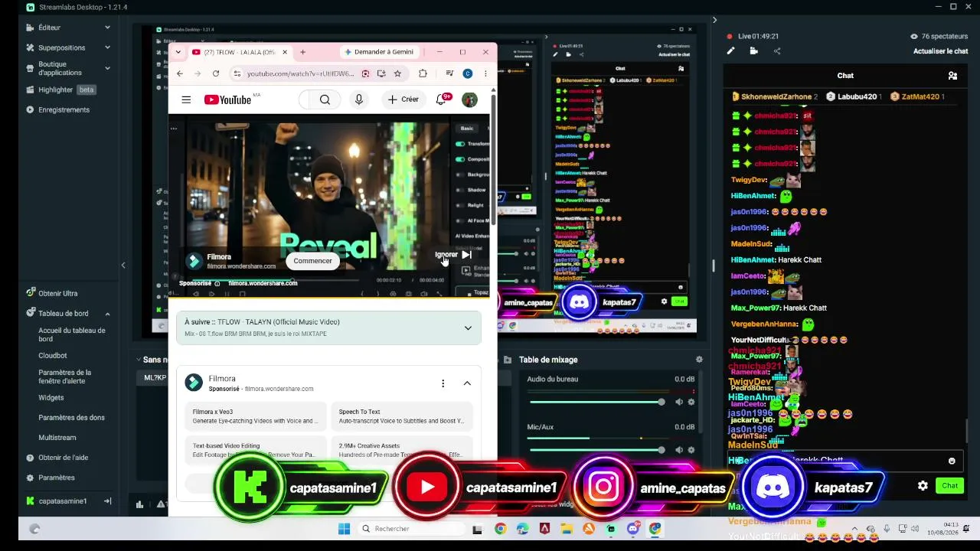Collapse the Filmora sponsored card chevron
This screenshot has height=551, width=980.
point(467,383)
